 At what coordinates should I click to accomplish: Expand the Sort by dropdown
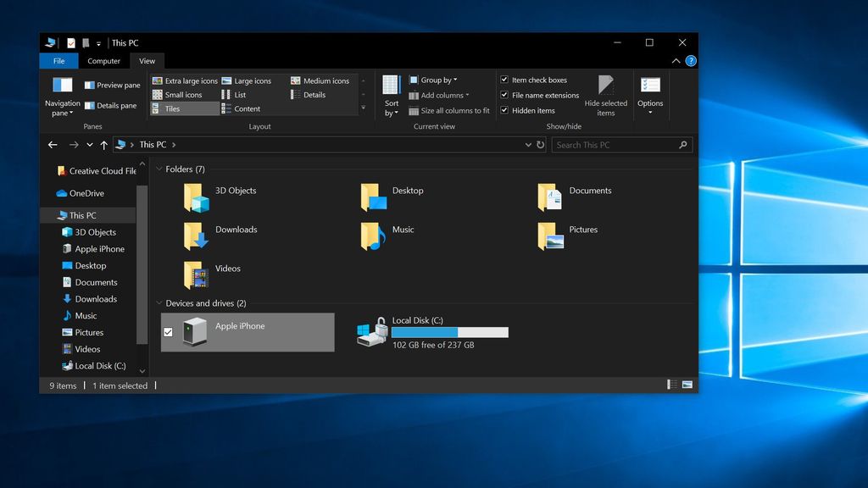pyautogui.click(x=391, y=100)
